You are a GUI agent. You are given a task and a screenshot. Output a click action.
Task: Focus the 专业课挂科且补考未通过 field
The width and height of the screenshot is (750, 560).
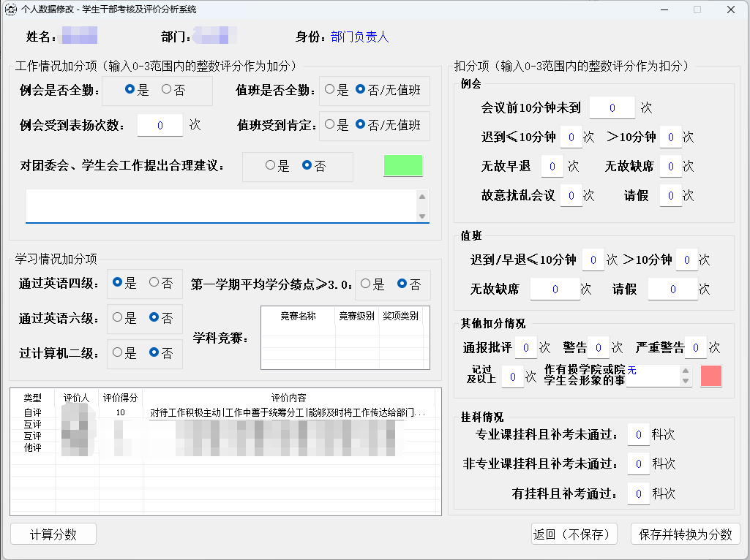click(638, 435)
